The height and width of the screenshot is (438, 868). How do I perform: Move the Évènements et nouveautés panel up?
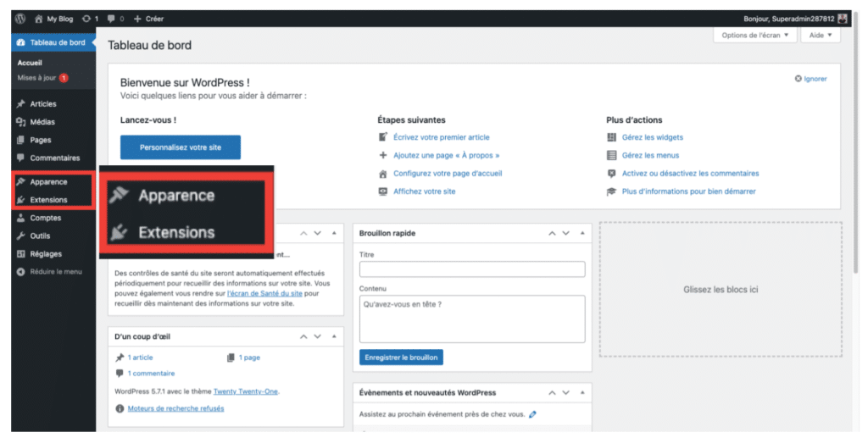click(552, 392)
